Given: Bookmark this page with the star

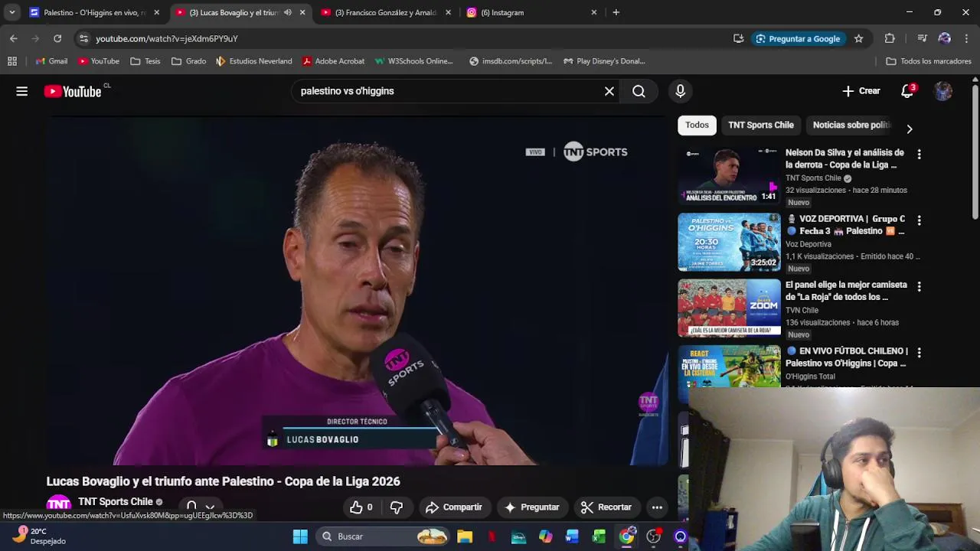Looking at the screenshot, I should 858,38.
